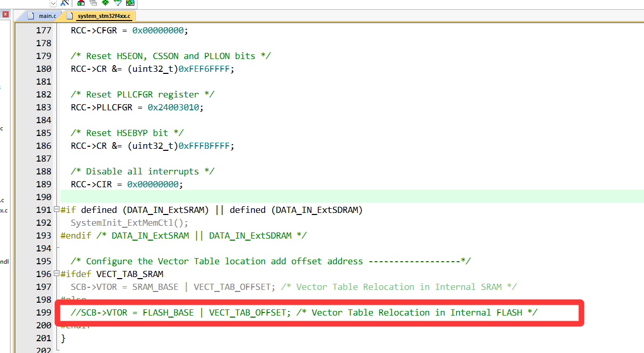Click line number 199 in the gutter
644x353 pixels.
click(44, 312)
